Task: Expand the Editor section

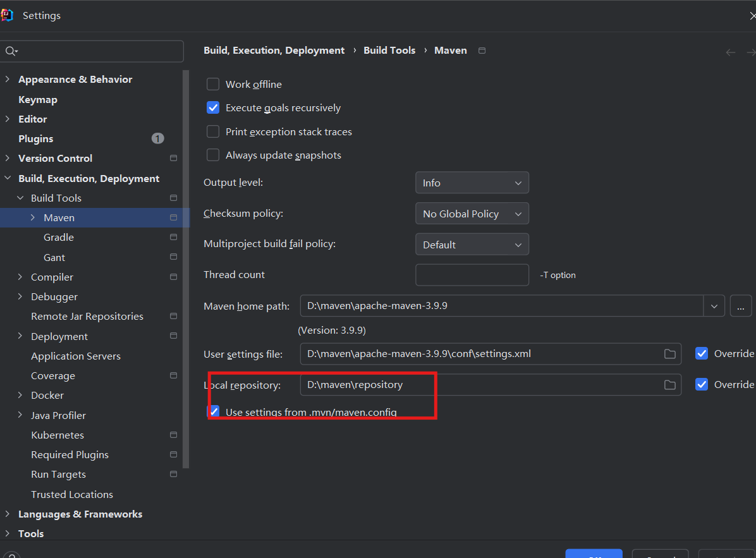Action: point(7,119)
